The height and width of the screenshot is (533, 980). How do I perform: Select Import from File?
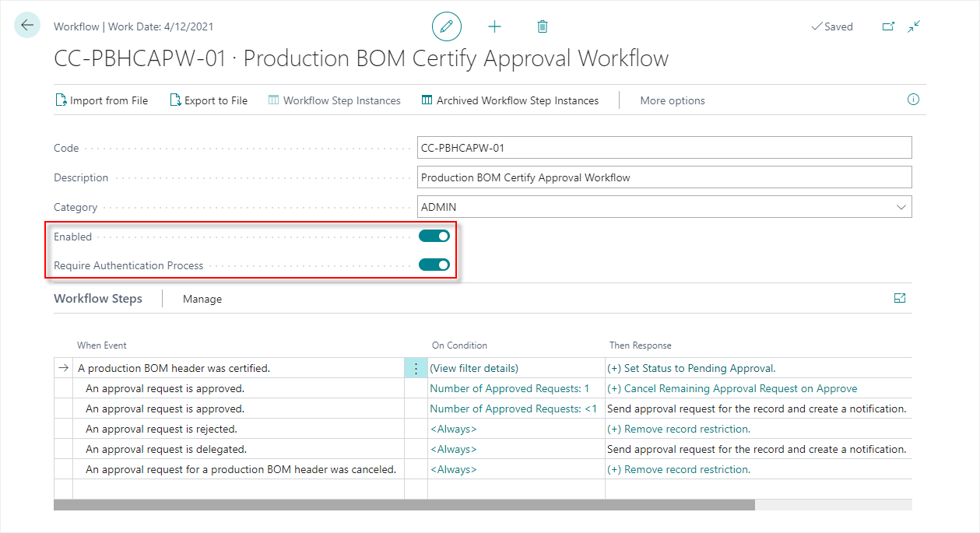click(101, 100)
